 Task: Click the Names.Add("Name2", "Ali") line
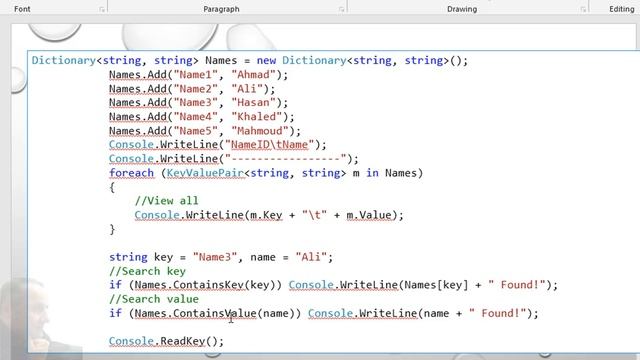coord(192,89)
